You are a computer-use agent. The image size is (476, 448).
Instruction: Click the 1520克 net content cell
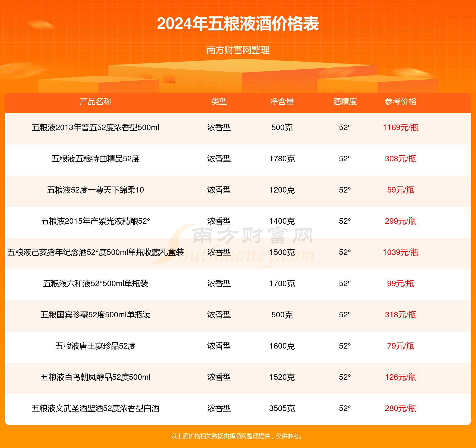point(282,377)
